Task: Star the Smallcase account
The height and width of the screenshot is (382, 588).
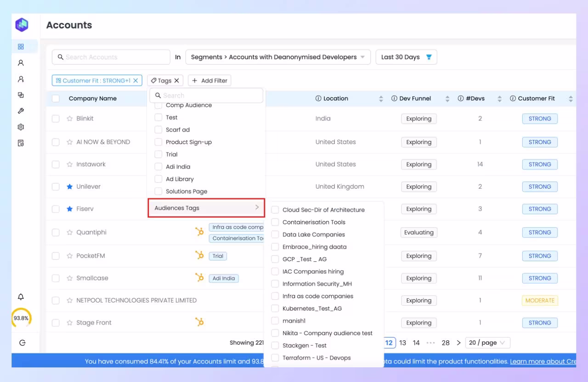Action: pos(70,278)
